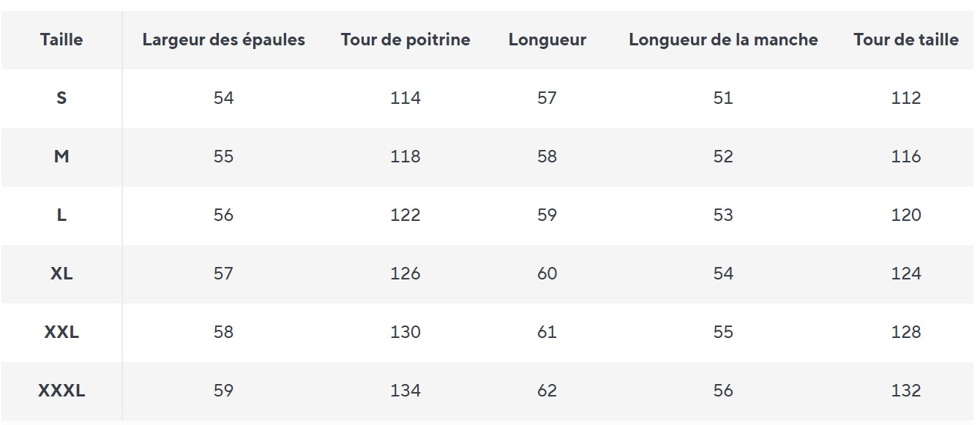980x425 pixels.
Task: Click shoulder width 59 for size XXXL
Action: pyautogui.click(x=223, y=391)
